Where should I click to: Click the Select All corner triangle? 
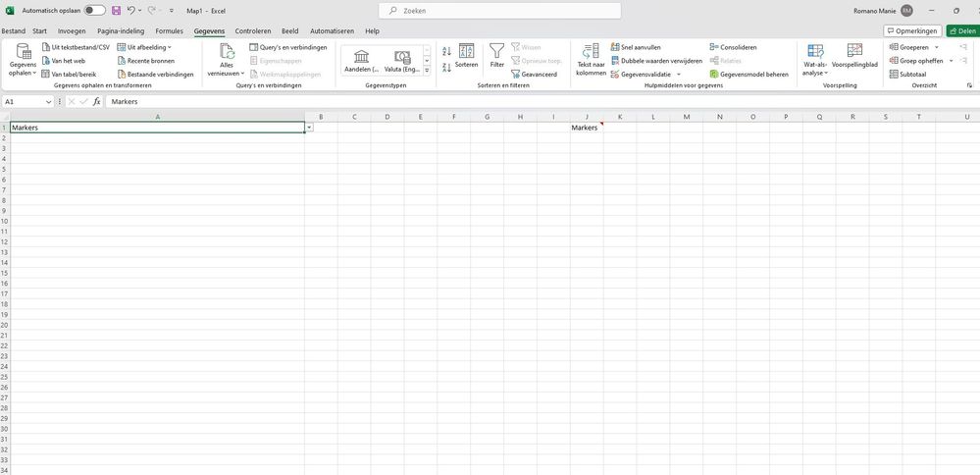[x=4, y=117]
